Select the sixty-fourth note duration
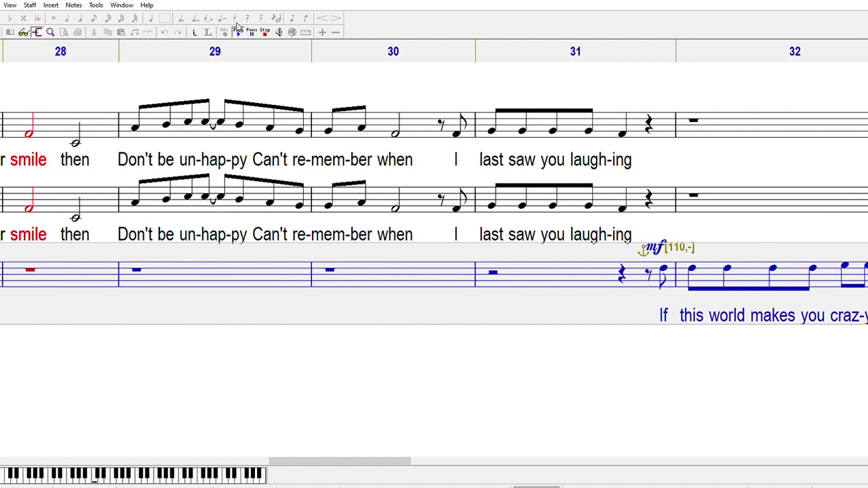Viewport: 868px width, 488px height. 135,18
